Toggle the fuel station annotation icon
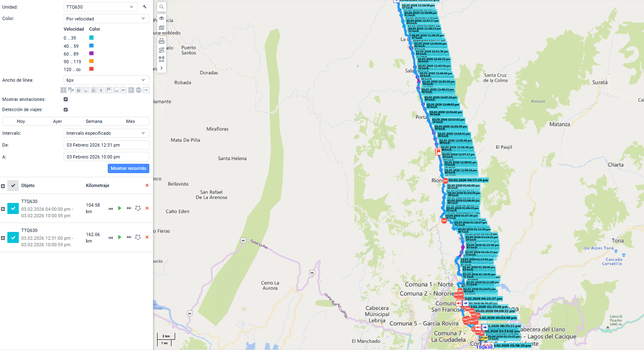Image resolution: width=644 pixels, height=352 pixels. coord(93,90)
